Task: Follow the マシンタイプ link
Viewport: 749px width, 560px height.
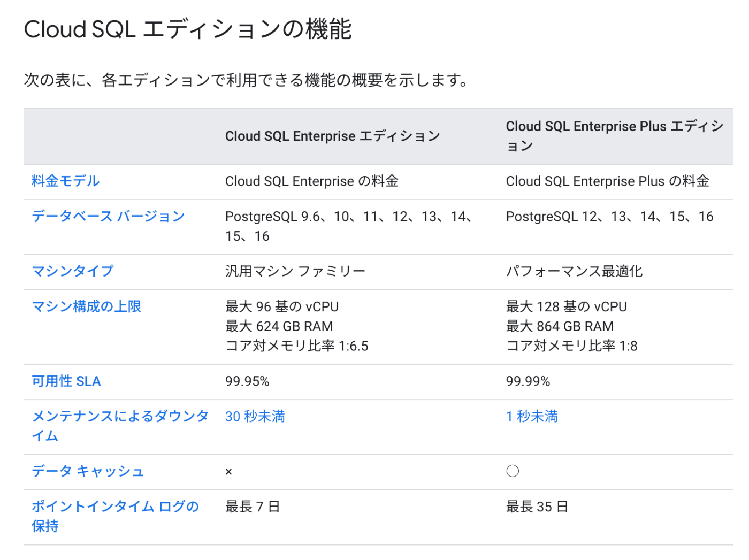Action: [x=73, y=271]
